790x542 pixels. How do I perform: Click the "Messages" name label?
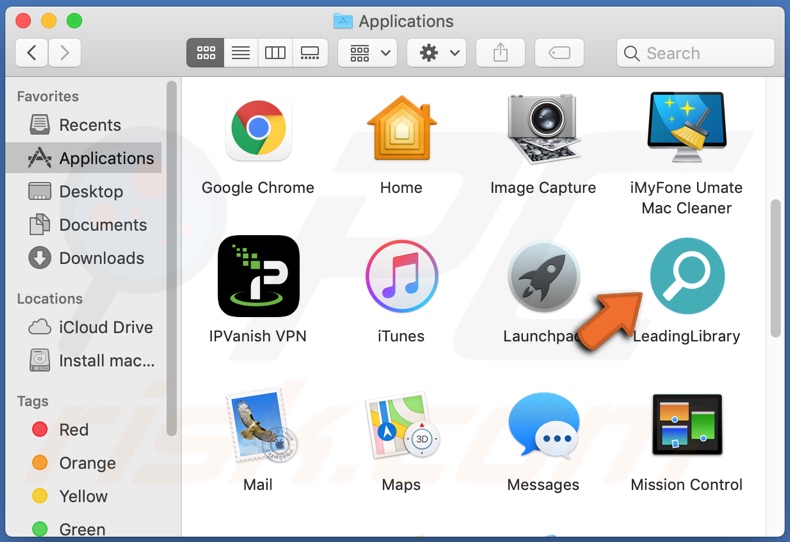[x=543, y=485]
